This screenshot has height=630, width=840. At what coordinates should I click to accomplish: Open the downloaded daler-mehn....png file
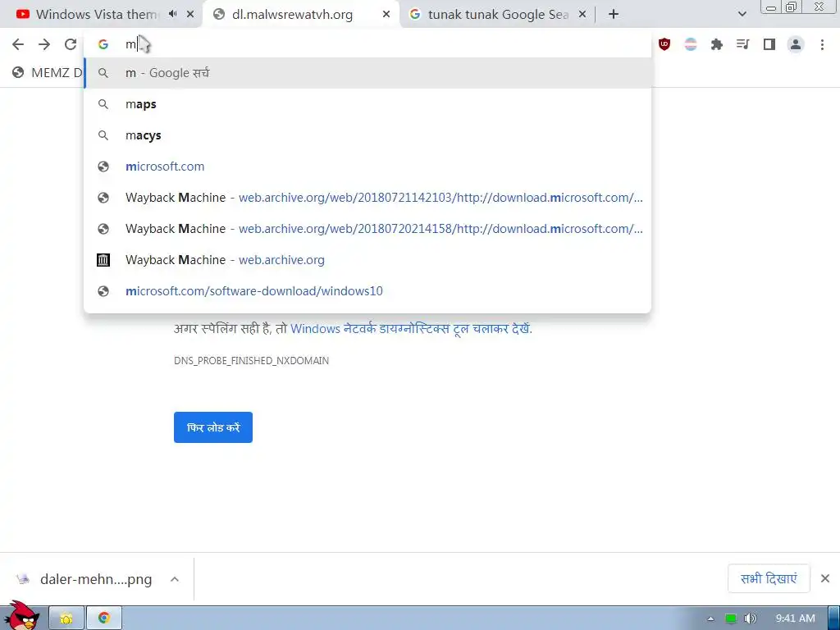coord(84,579)
